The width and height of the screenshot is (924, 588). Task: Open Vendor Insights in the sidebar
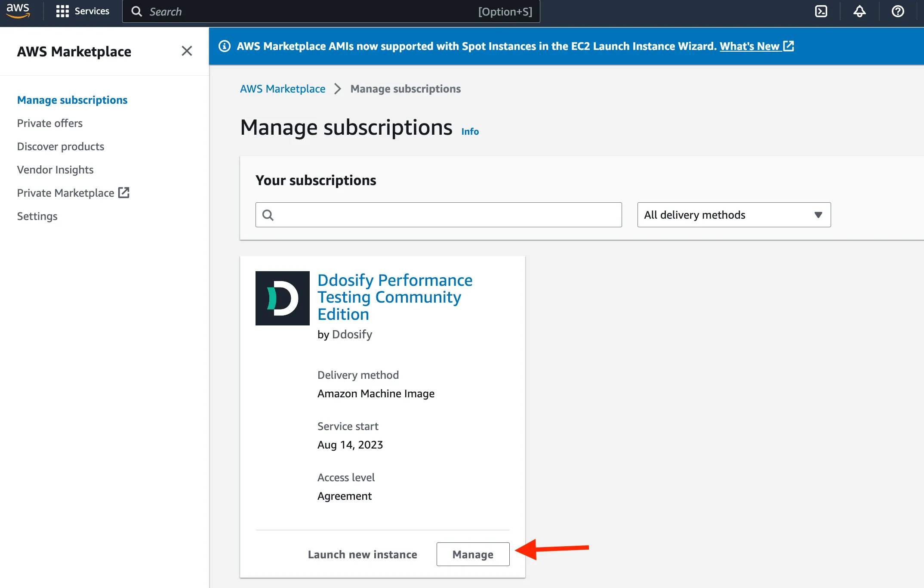coord(55,170)
